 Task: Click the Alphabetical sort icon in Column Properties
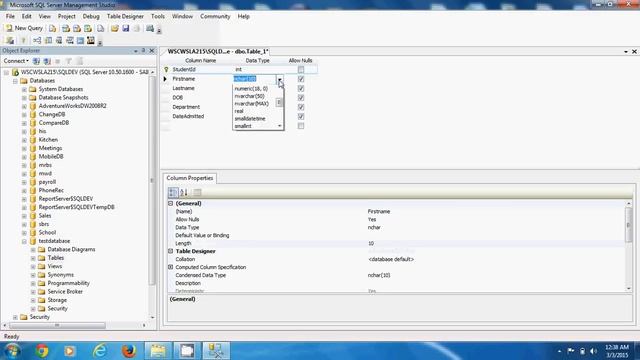tap(184, 192)
